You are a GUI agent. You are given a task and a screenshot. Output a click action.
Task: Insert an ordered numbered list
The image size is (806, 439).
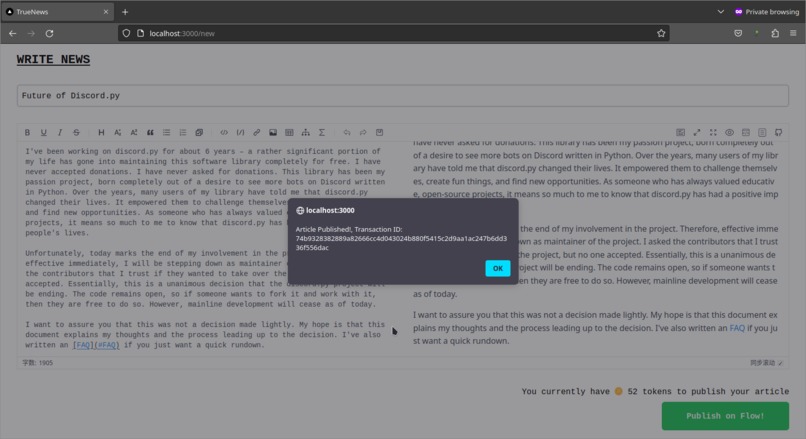(x=183, y=133)
